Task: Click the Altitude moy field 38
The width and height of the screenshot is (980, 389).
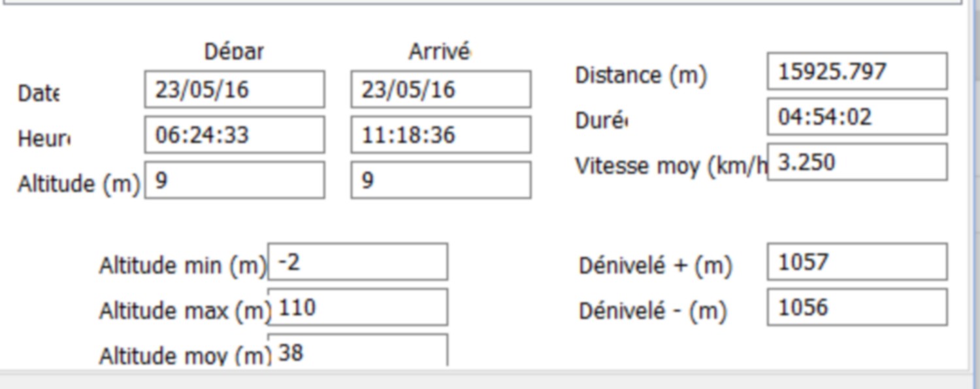Action: (358, 351)
